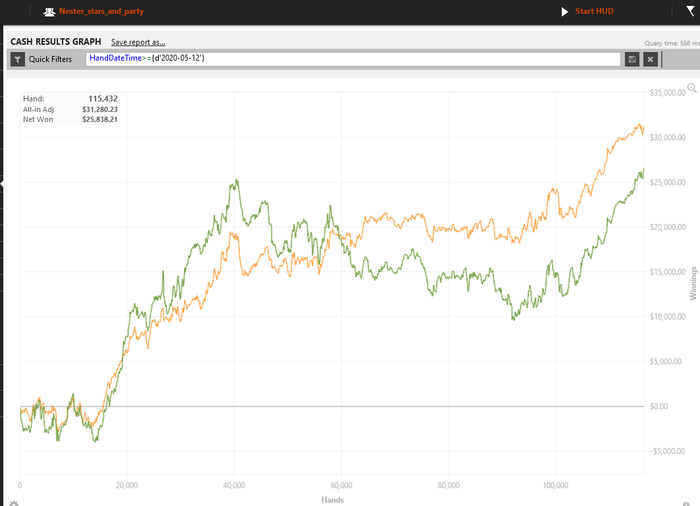Click the $35,000.00 axis label
Screen dimensions: 700x506
pyautogui.click(x=667, y=93)
